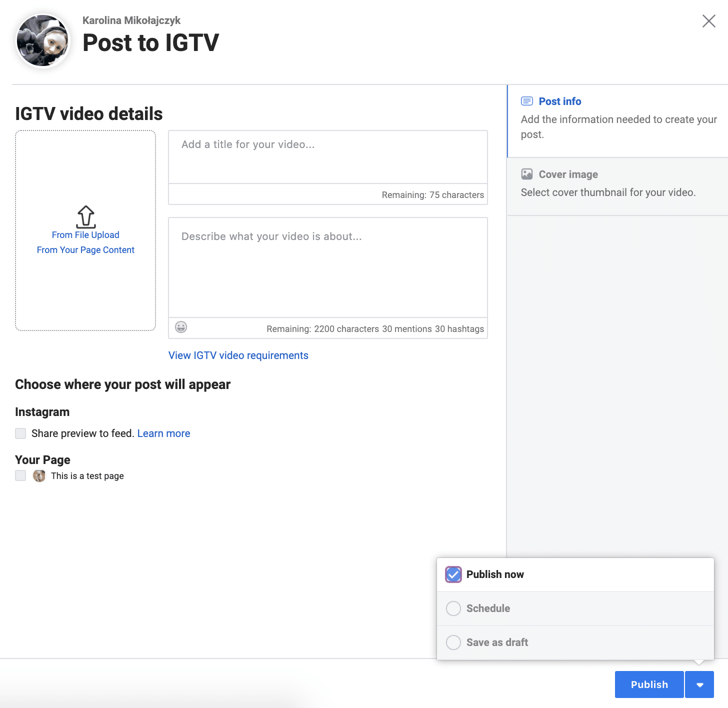The image size is (728, 708).
Task: Click the Publish button
Action: [x=649, y=684]
